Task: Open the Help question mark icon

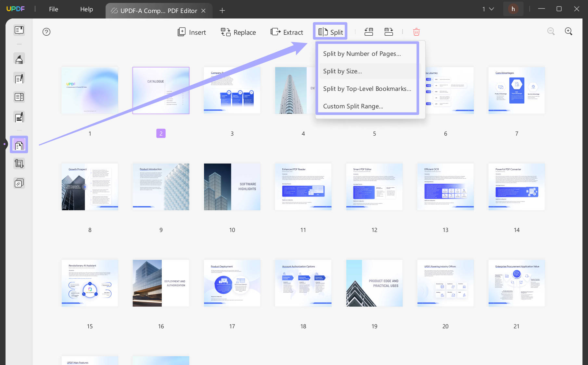Action: pyautogui.click(x=46, y=31)
